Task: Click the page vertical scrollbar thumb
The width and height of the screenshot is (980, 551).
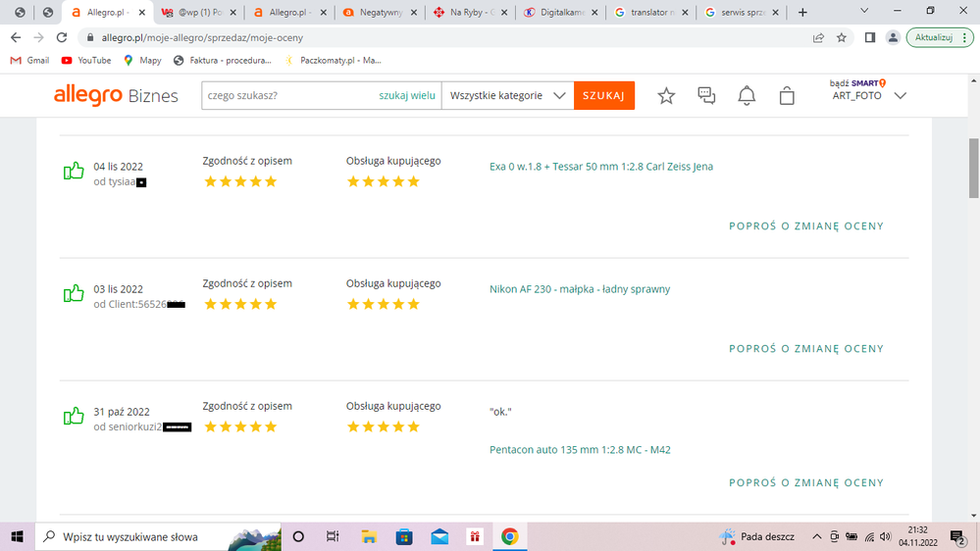Action: 973,167
